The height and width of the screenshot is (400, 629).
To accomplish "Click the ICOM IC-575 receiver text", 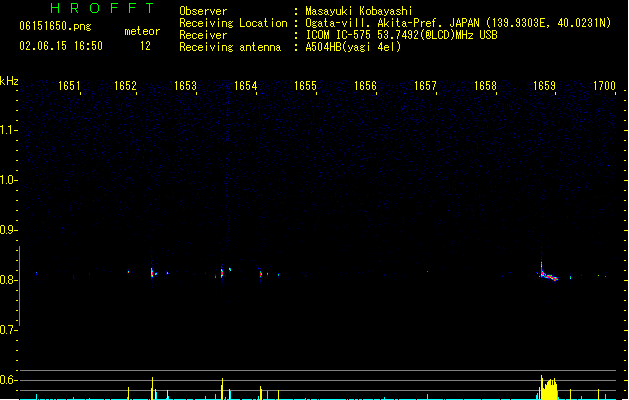I will click(402, 35).
